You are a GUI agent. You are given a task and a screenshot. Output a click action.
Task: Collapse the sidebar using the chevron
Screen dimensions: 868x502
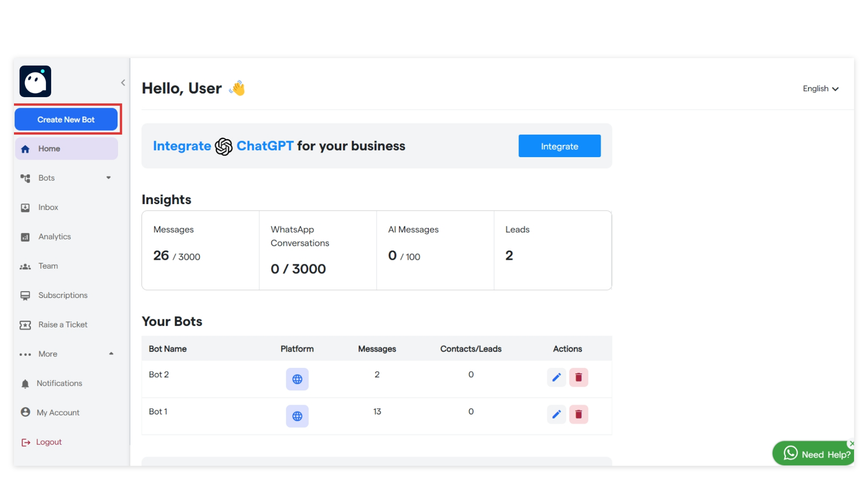(123, 82)
